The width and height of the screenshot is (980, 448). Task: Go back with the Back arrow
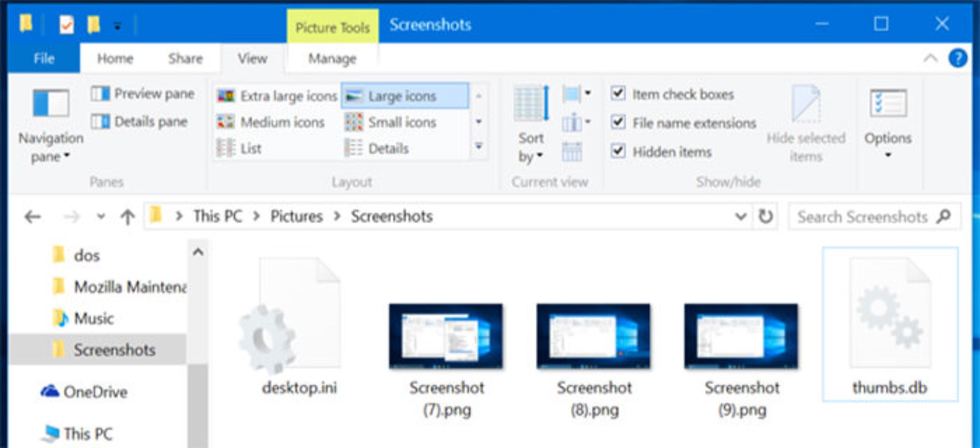tap(32, 217)
